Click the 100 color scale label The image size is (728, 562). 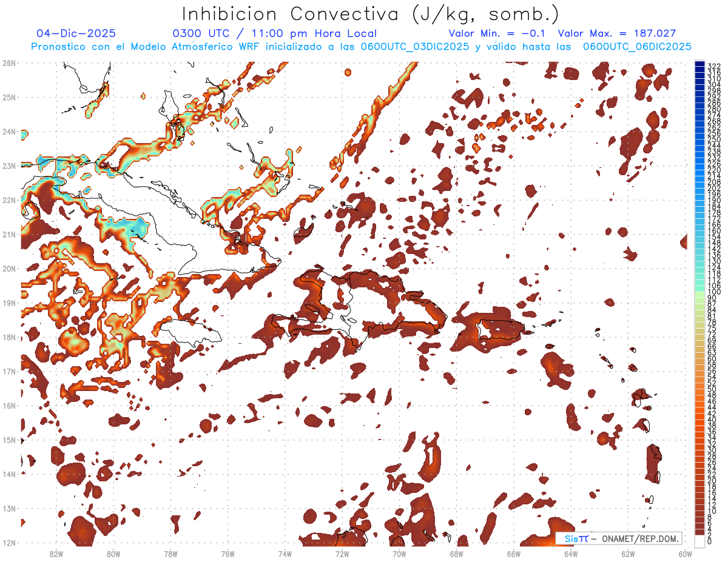(x=714, y=292)
